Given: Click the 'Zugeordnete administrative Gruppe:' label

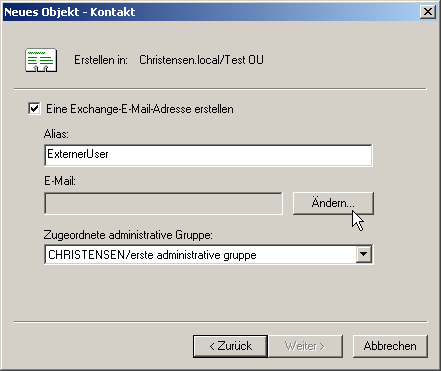Looking at the screenshot, I should [128, 235].
